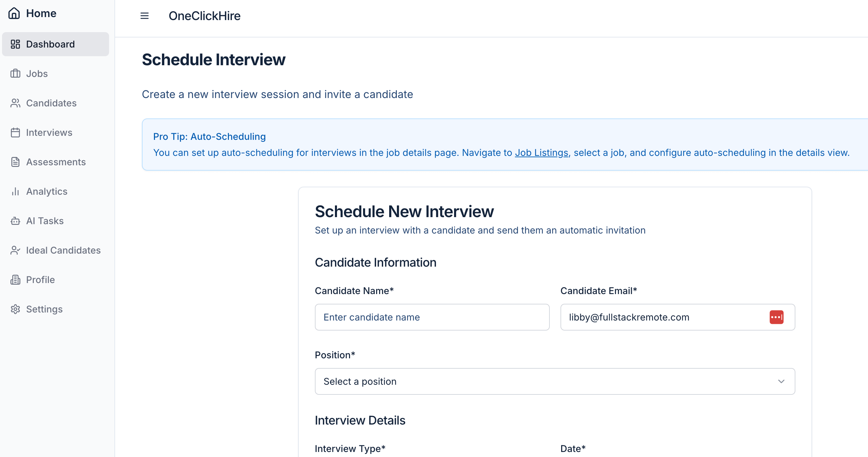Image resolution: width=868 pixels, height=457 pixels.
Task: Click the hamburger menu next to OneClickHire
Action: point(144,16)
